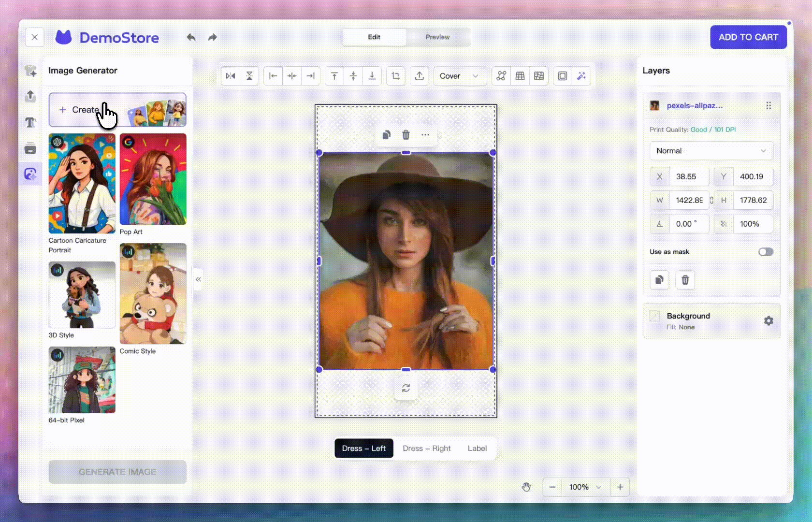Click the undo arrow icon
This screenshot has width=812, height=522.
(x=191, y=37)
